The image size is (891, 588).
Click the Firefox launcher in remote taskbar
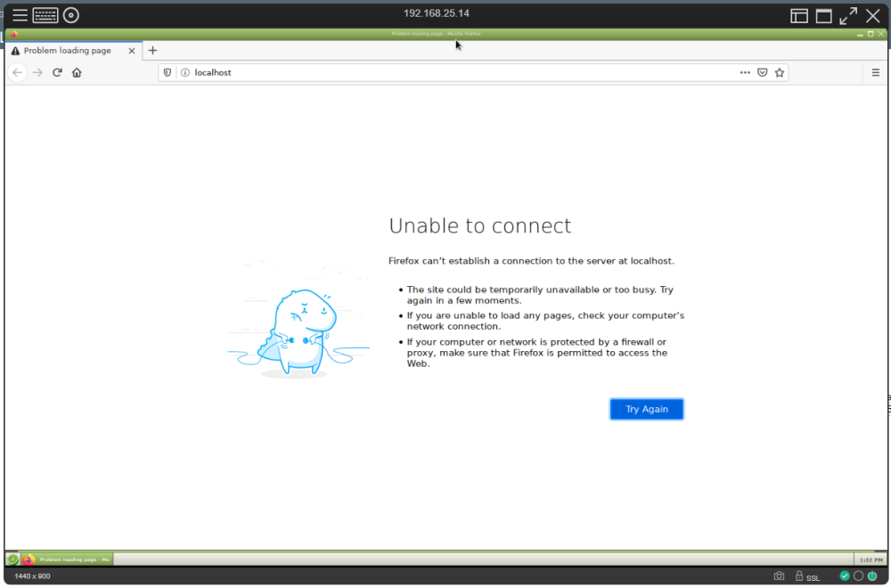[29, 559]
